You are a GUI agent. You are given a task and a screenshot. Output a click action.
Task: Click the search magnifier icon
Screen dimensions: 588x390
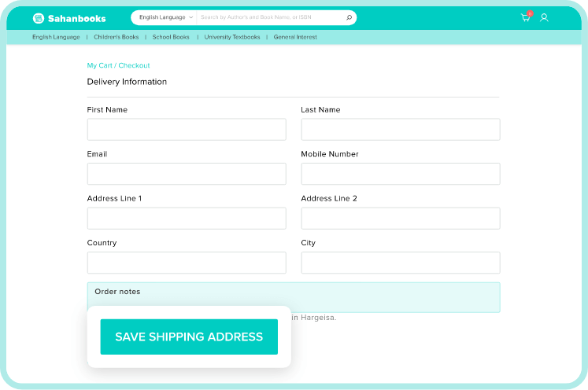click(x=349, y=17)
